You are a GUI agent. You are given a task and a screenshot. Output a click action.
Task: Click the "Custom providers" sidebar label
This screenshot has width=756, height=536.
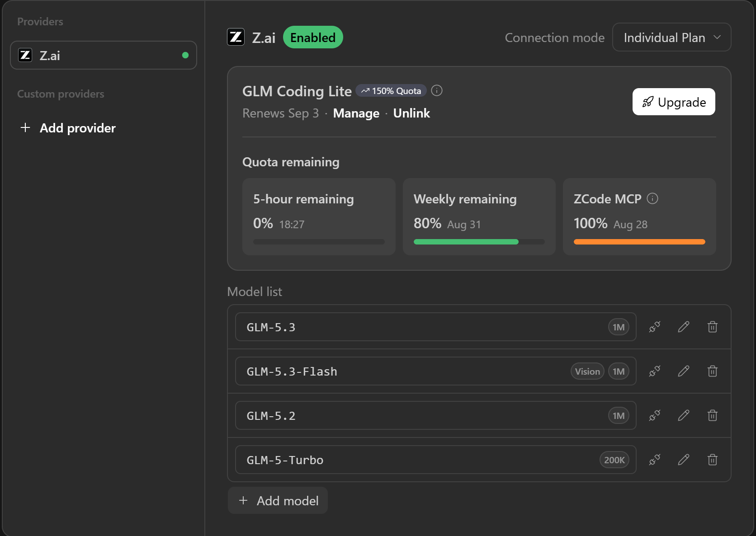pos(61,94)
